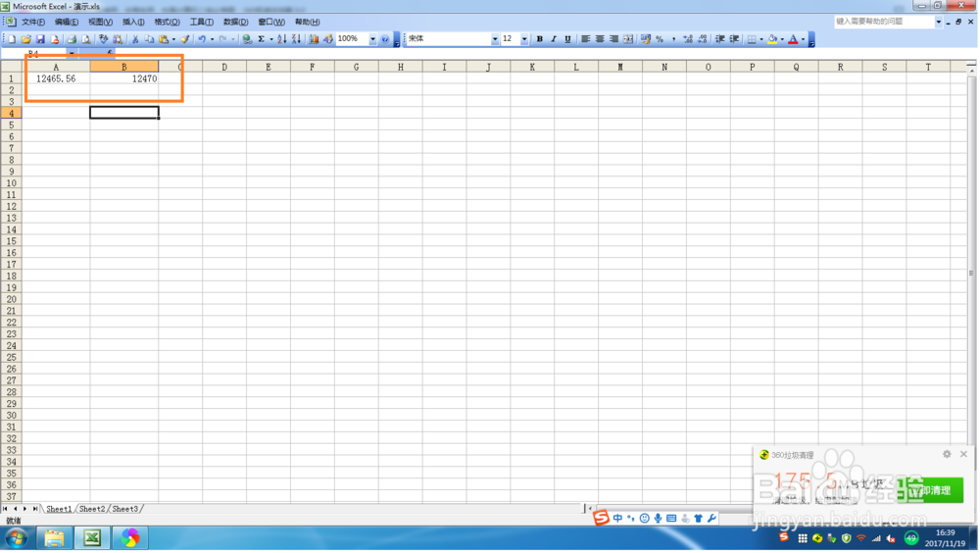Screen dimensions: 980x553
Task: Decrease decimal places
Action: [703, 39]
